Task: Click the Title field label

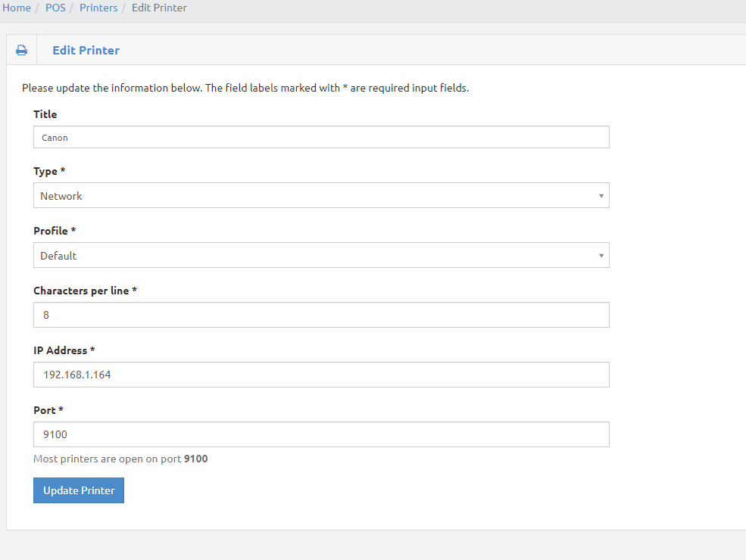Action: click(45, 114)
